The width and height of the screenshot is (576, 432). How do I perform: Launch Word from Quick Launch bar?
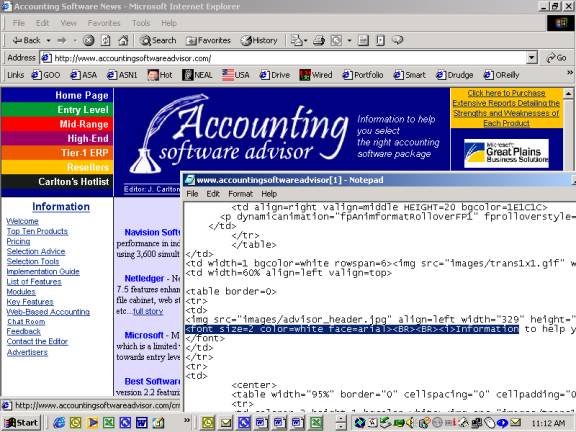point(142,423)
